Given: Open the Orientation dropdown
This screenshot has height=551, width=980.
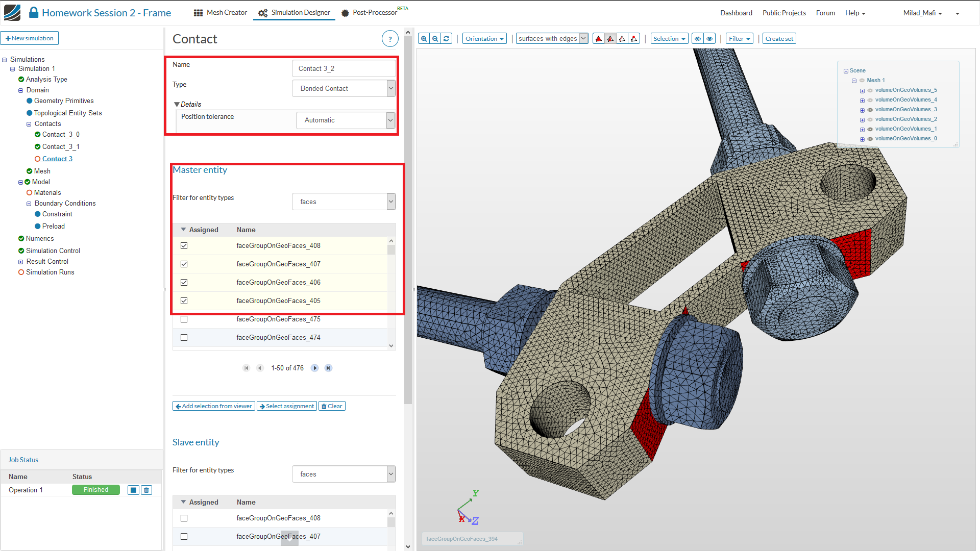Looking at the screenshot, I should (x=484, y=39).
